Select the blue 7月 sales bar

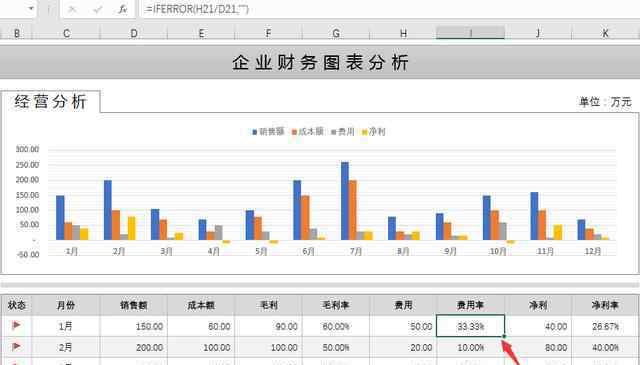[345, 201]
